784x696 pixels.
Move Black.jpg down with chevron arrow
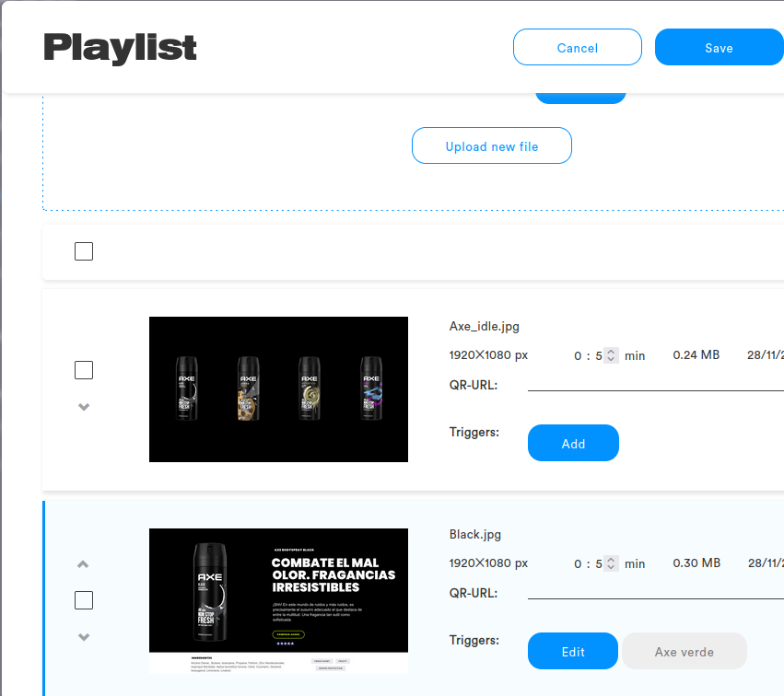click(x=84, y=636)
